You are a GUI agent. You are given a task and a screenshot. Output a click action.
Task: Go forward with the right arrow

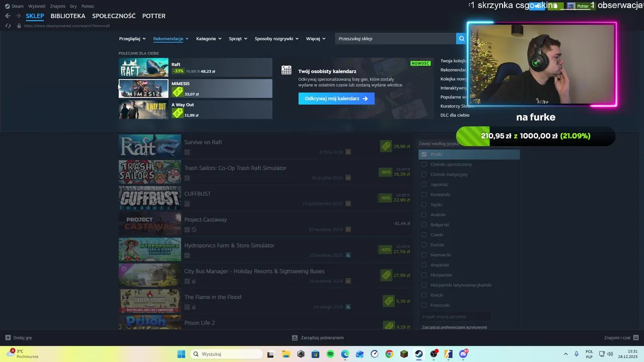pos(18,16)
